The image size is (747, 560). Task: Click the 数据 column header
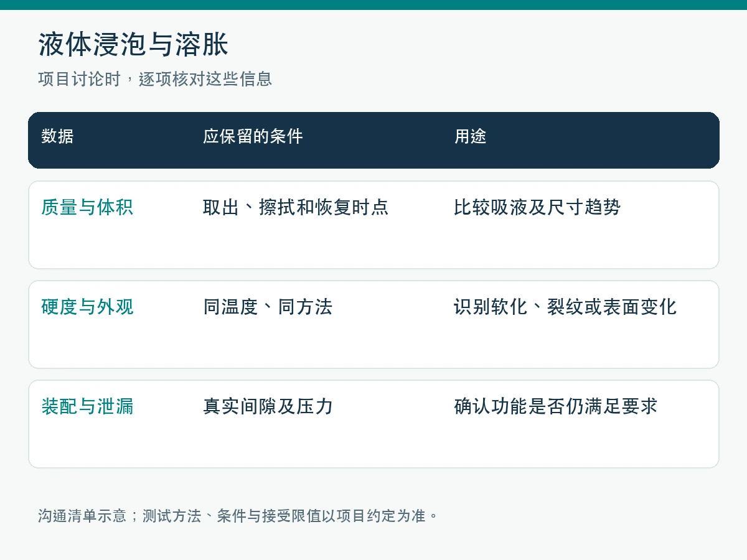pos(57,136)
